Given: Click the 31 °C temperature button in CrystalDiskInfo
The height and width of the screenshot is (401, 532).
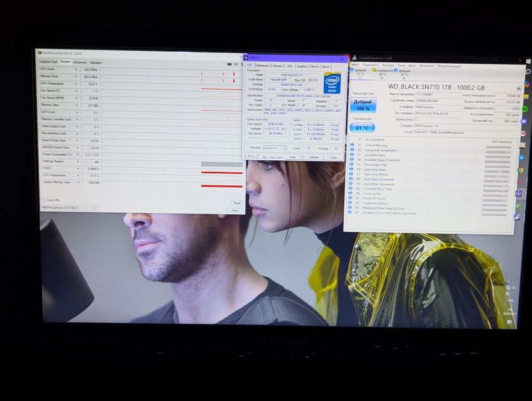Looking at the screenshot, I should click(362, 128).
